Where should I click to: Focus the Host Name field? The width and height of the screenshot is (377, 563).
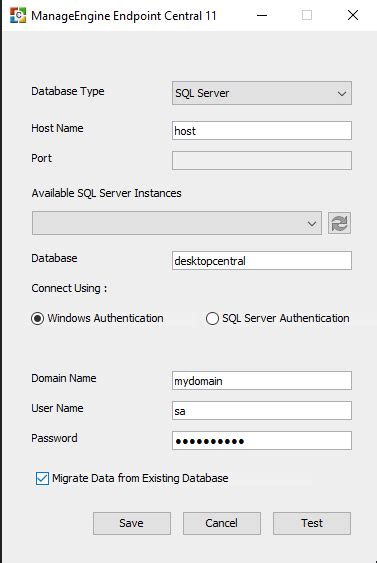(x=262, y=130)
